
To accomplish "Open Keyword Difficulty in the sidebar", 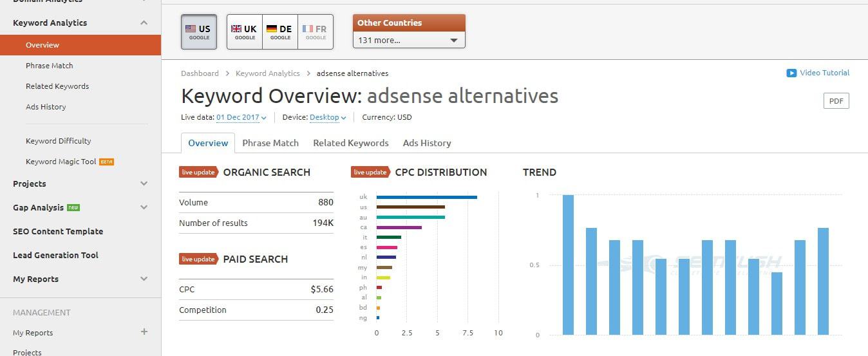I will [x=59, y=141].
